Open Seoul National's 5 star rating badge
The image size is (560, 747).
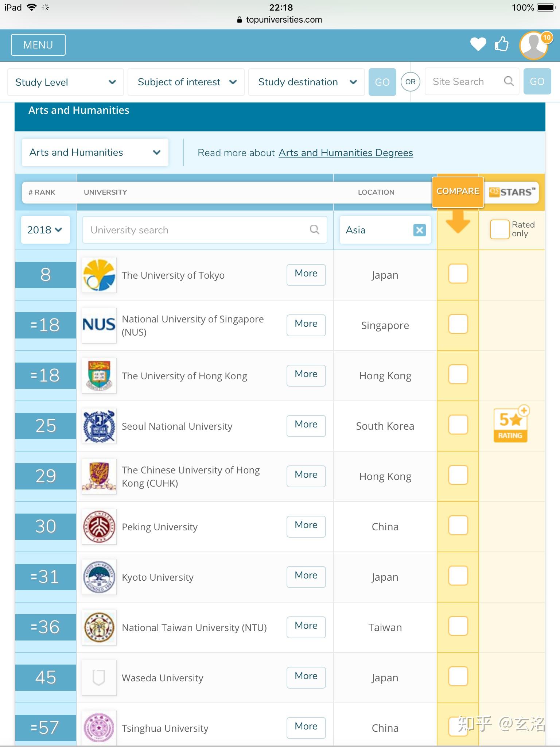pos(511,425)
